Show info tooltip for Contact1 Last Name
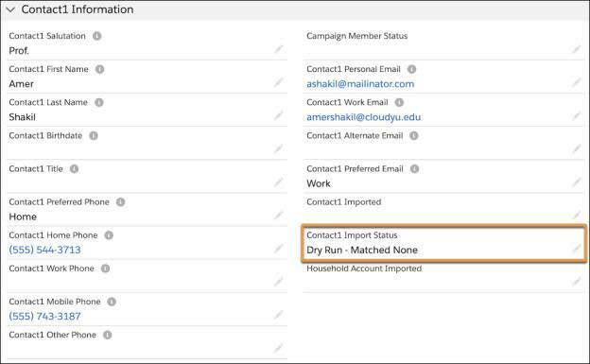Screen dimensions: 590x364 pos(99,102)
